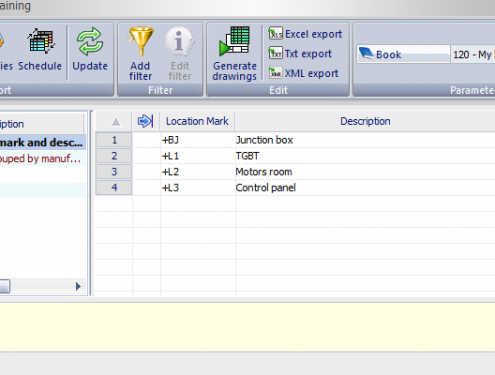This screenshot has height=375, width=495.
Task: Select the Control panel row
Action: click(295, 188)
